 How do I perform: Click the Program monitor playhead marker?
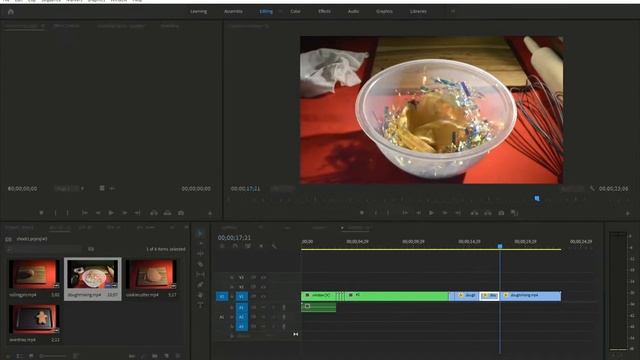[x=537, y=198]
